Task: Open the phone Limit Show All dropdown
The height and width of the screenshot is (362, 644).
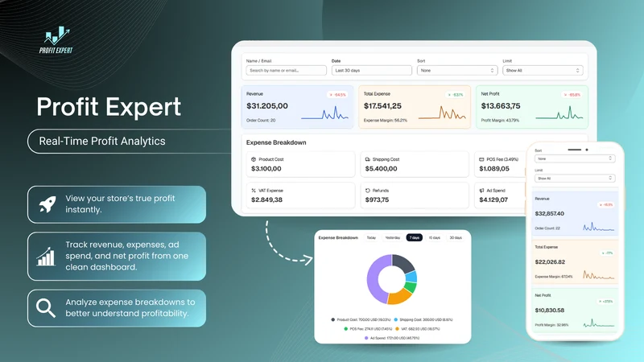Action: tap(575, 178)
